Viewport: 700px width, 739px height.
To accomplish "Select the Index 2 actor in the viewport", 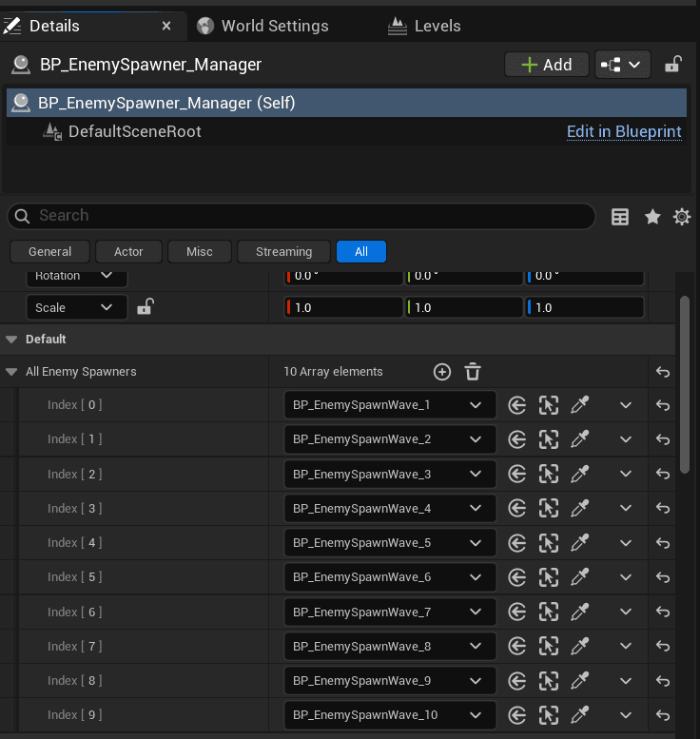I will click(x=548, y=475).
